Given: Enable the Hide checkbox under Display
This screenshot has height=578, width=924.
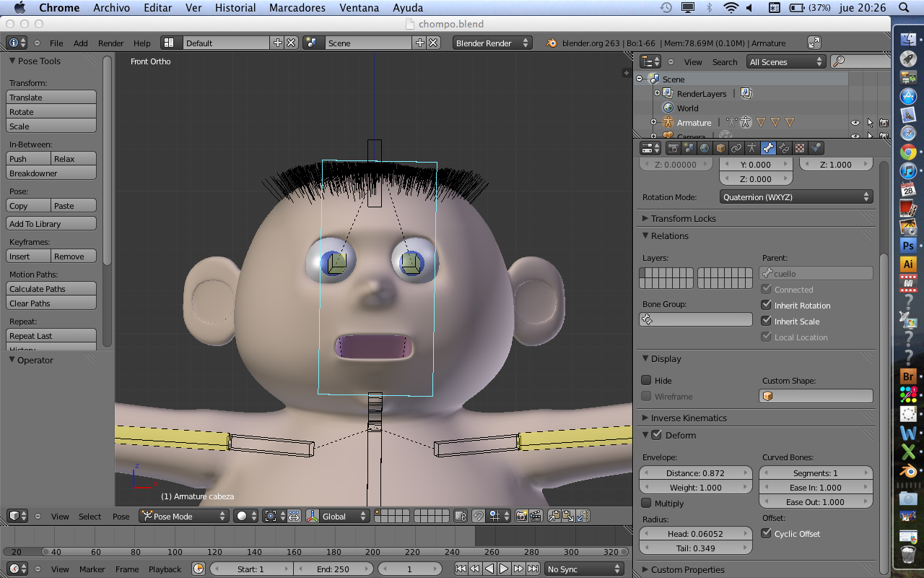Looking at the screenshot, I should click(x=646, y=381).
